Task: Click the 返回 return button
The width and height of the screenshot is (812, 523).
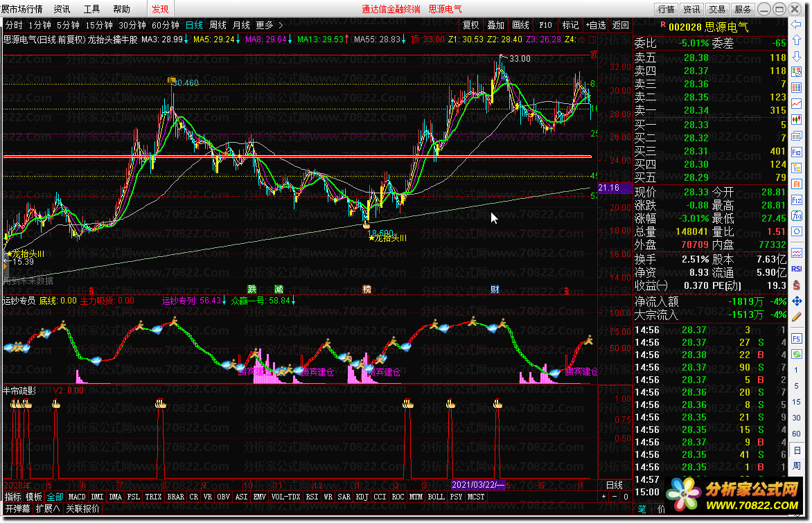Action: point(620,25)
